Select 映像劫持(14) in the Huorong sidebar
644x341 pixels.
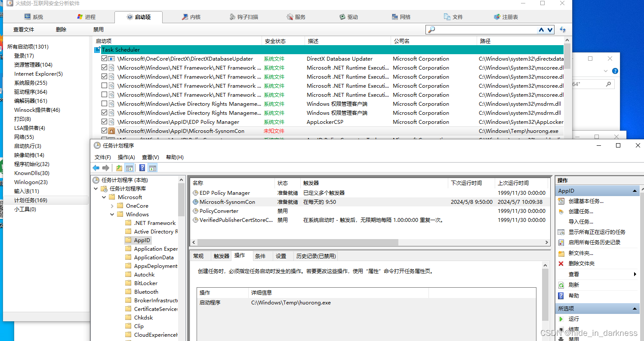[x=29, y=155]
